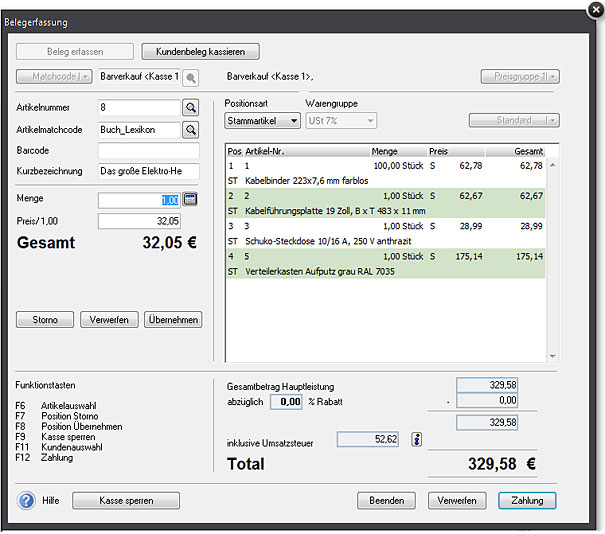Image resolution: width=605 pixels, height=534 pixels.
Task: Click the Preis field showing 32,05
Action: click(x=139, y=221)
